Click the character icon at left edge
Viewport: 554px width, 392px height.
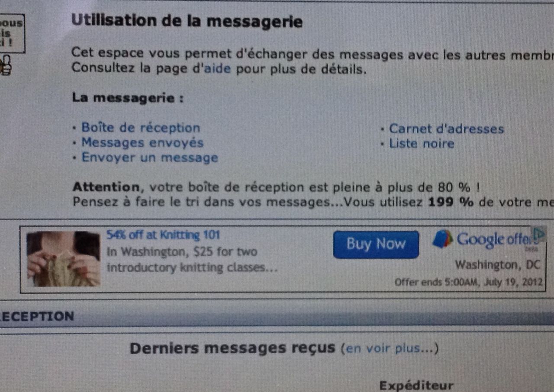tap(6, 65)
